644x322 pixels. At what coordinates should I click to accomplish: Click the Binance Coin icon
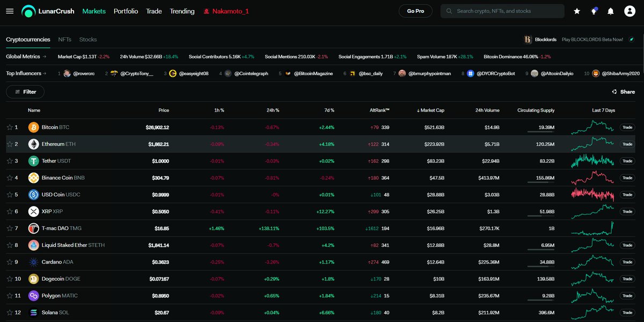click(33, 178)
